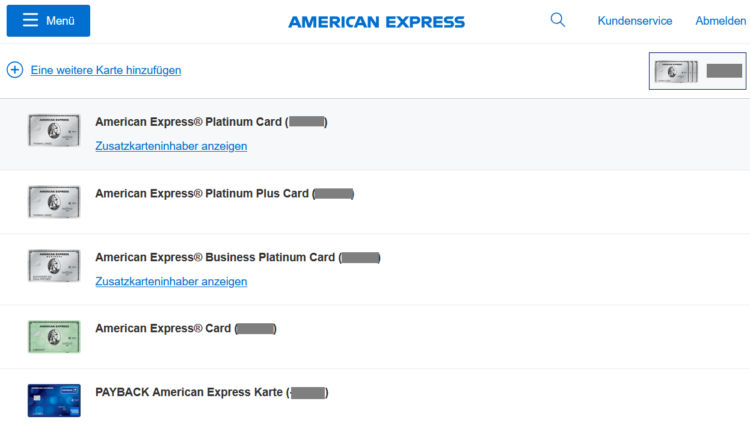
Task: Click the search magnifier icon
Action: pyautogui.click(x=558, y=20)
